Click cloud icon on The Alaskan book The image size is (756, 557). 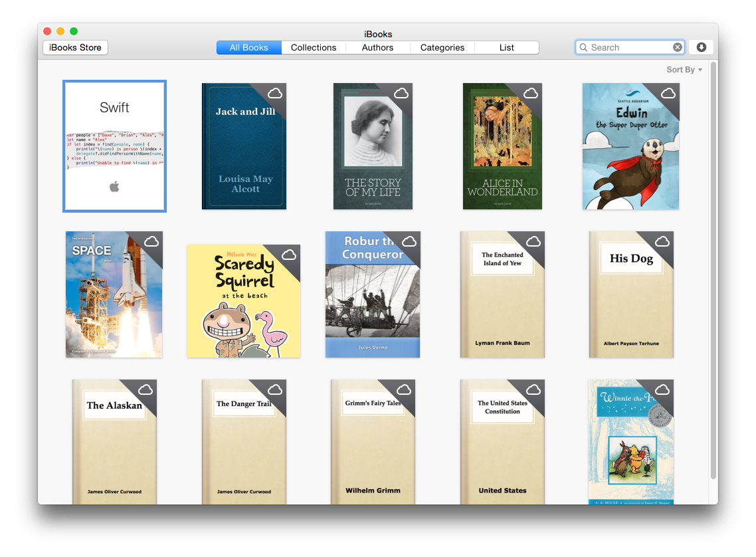click(x=145, y=390)
